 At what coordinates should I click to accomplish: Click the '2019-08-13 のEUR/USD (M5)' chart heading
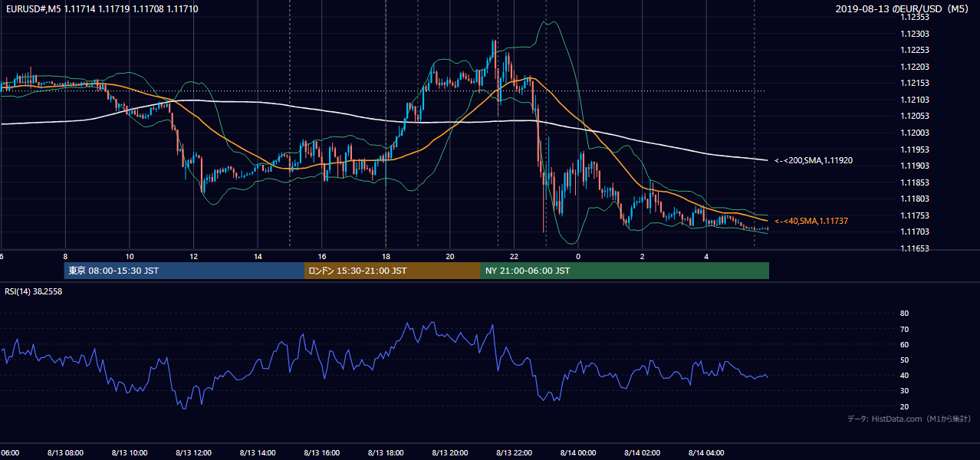click(x=903, y=8)
